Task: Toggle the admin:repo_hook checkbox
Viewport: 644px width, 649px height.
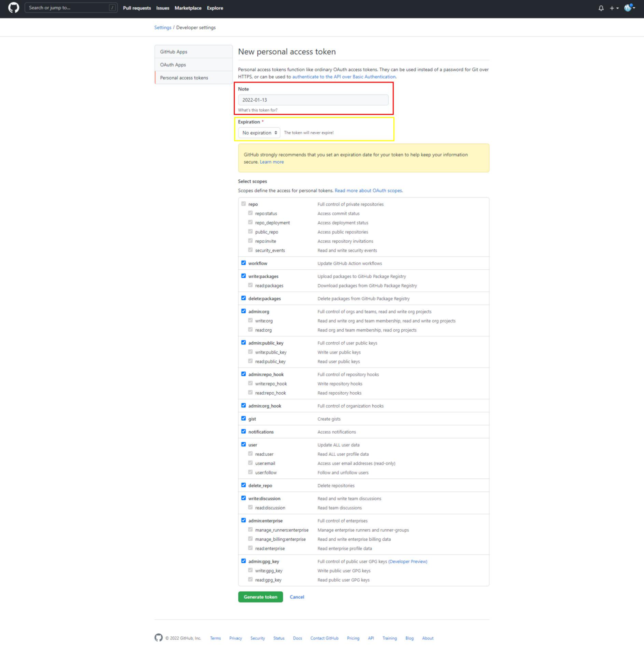Action: [x=243, y=374]
